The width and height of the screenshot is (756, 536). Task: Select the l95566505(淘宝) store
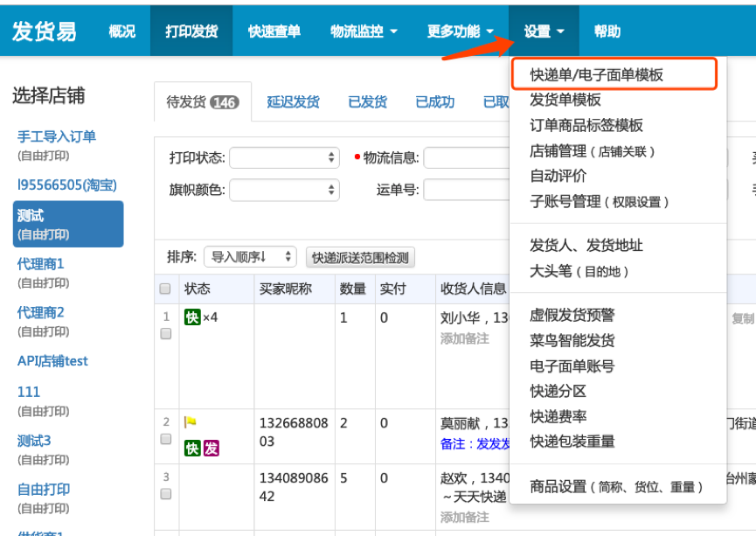click(67, 185)
